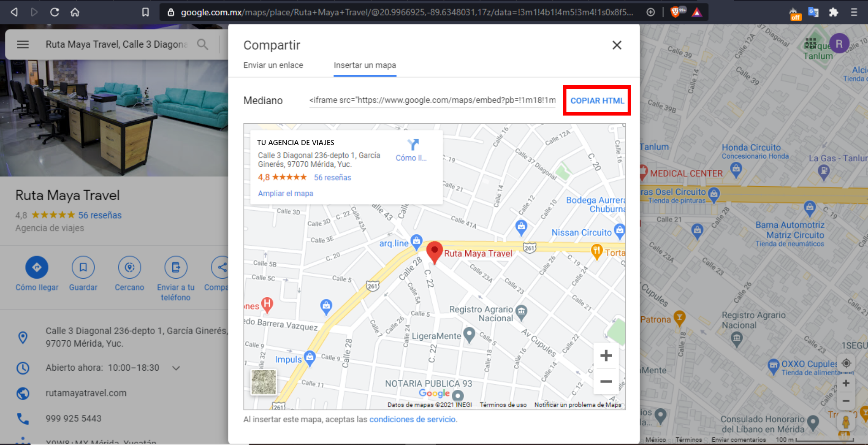
Task: Click OXXO Cupules on background map
Action: pos(809,364)
